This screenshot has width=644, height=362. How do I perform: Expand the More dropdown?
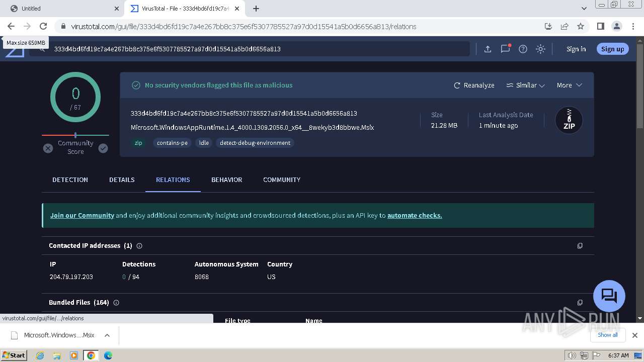tap(569, 85)
